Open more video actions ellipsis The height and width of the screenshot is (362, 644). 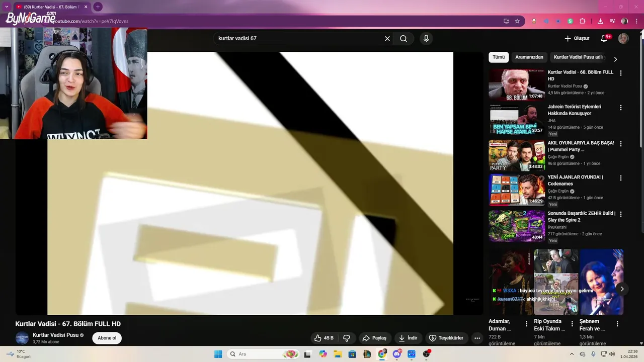pyautogui.click(x=477, y=338)
